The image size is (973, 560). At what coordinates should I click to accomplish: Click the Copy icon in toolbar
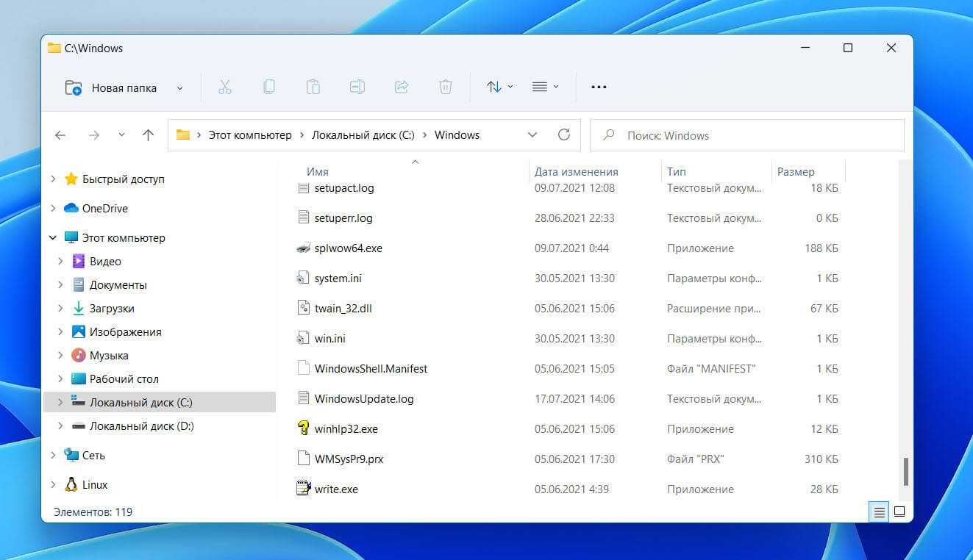[x=269, y=87]
